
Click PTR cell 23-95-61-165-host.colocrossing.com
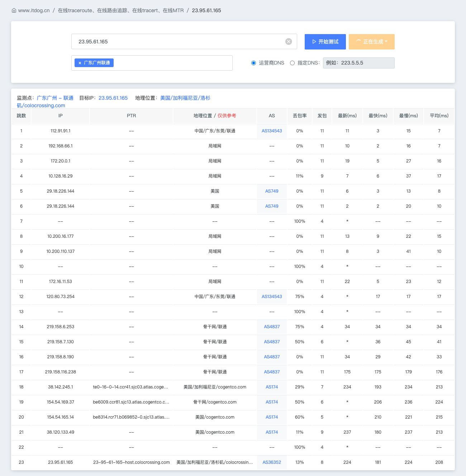click(x=132, y=462)
